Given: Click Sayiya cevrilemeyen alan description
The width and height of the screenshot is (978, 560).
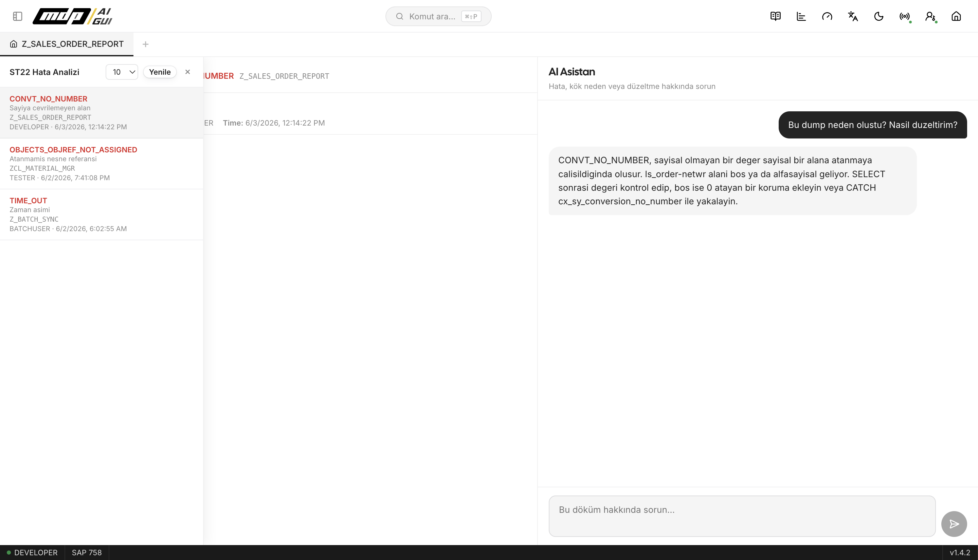Looking at the screenshot, I should coord(50,108).
